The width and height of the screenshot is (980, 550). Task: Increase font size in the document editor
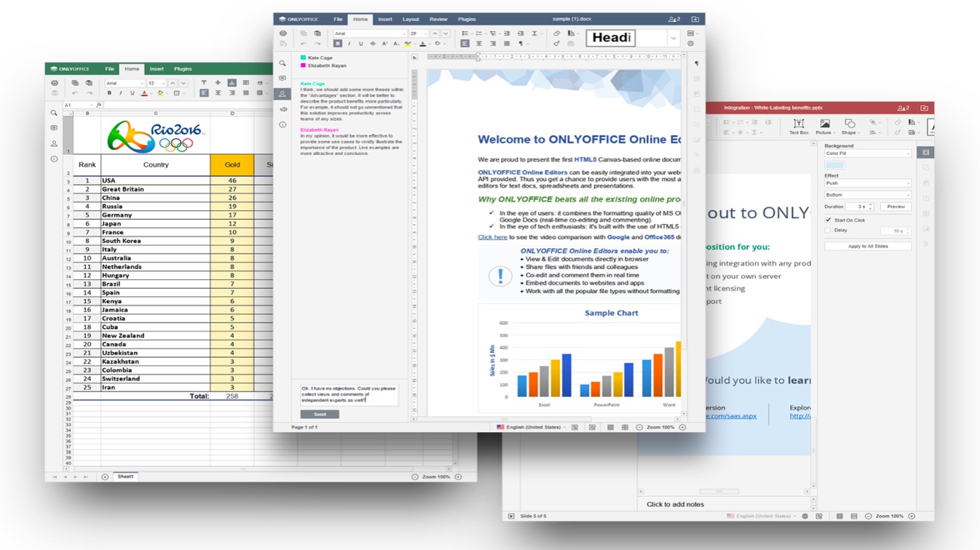pyautogui.click(x=435, y=33)
